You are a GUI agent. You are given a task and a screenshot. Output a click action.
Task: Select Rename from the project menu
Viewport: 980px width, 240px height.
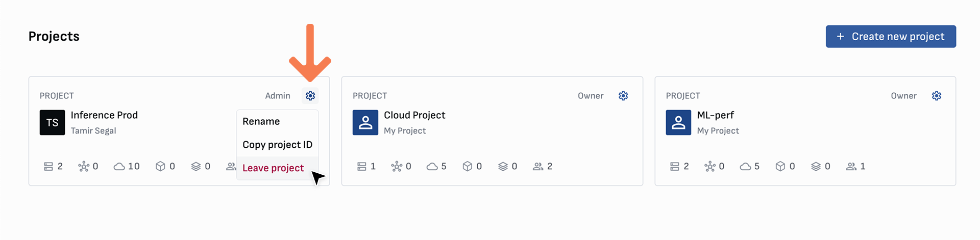click(261, 121)
